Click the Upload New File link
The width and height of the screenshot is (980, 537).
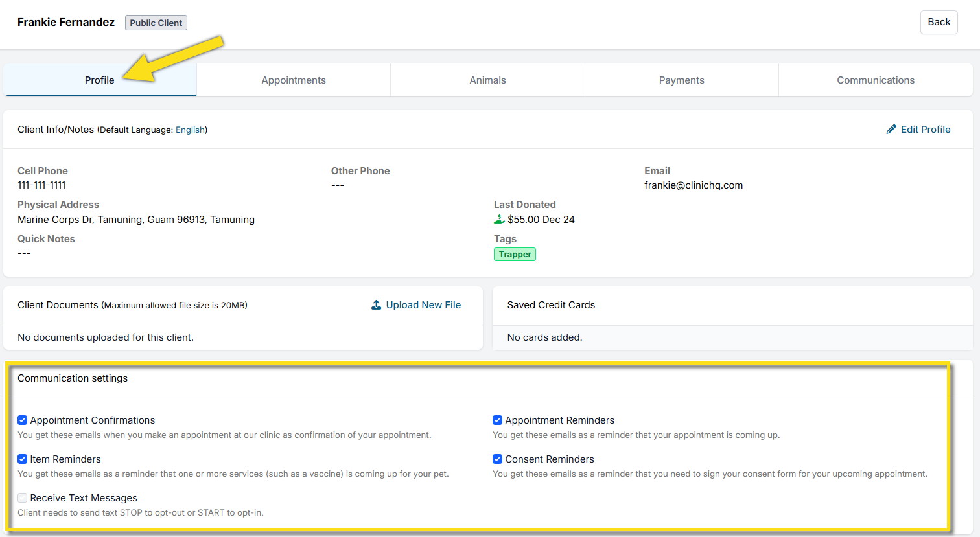423,305
